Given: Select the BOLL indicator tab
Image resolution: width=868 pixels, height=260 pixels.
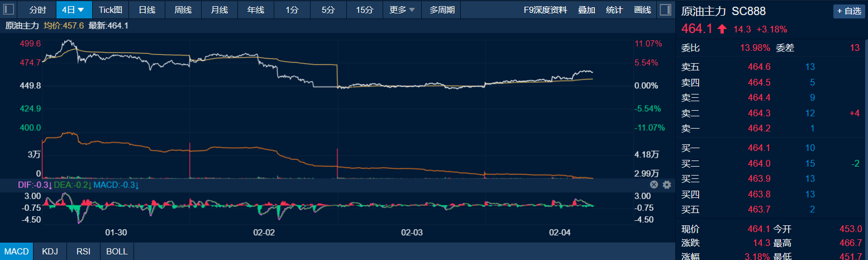Looking at the screenshot, I should [x=117, y=252].
